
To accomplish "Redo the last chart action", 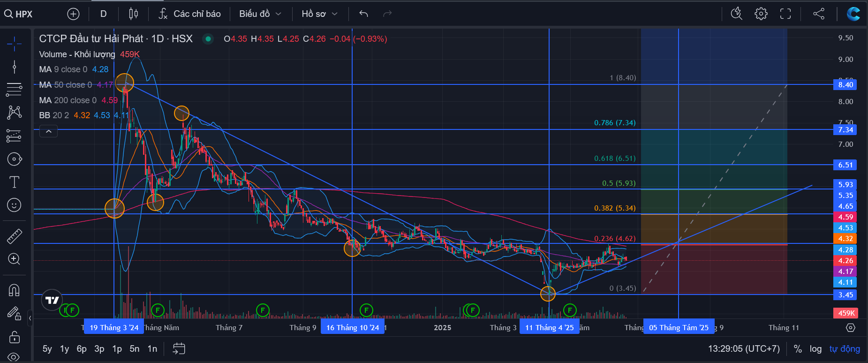I will (x=387, y=14).
